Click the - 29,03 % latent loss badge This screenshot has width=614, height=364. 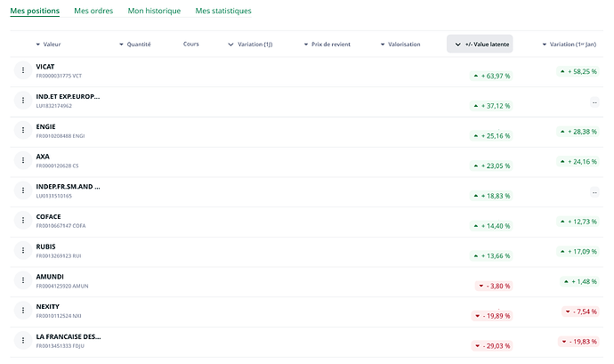click(492, 346)
